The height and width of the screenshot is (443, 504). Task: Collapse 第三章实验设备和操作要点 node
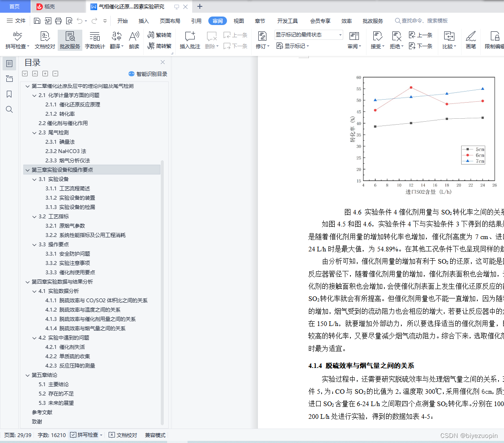[x=28, y=170]
